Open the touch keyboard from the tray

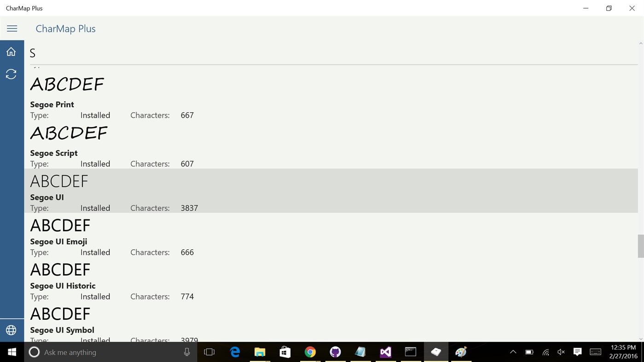[x=595, y=352]
